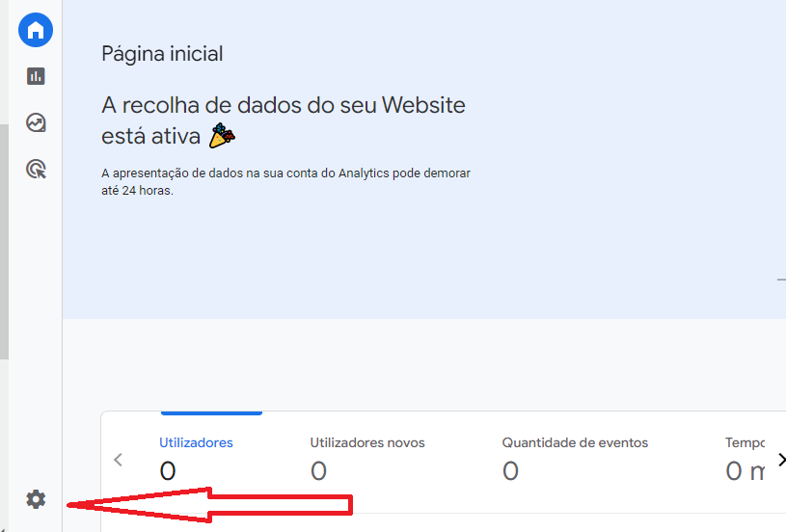The image size is (786, 532).
Task: Click the left vertical scrollbar
Action: point(4,242)
